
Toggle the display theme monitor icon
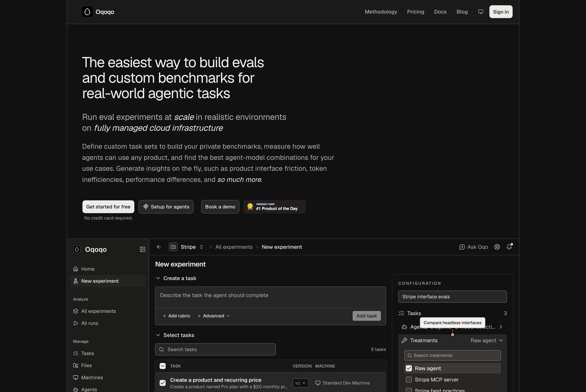coord(480,12)
